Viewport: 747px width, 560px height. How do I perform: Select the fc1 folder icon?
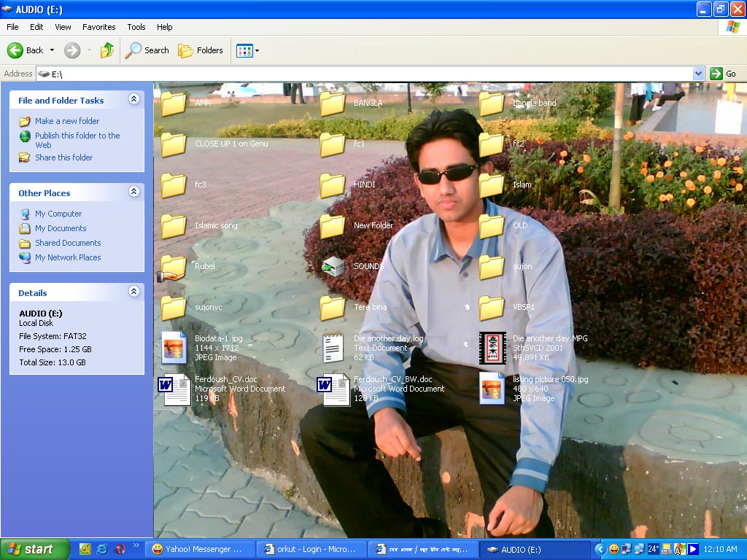(333, 144)
